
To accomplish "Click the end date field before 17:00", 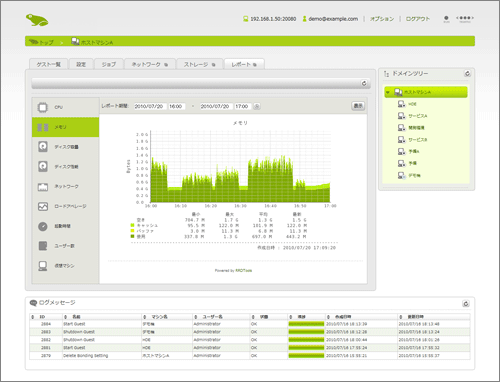I will [216, 106].
